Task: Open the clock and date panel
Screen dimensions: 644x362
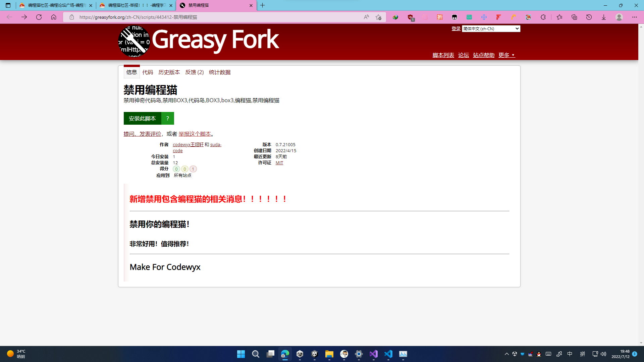Action: click(621, 354)
